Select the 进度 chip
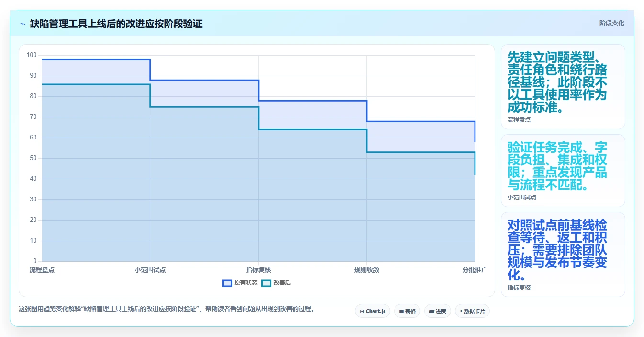 438,311
